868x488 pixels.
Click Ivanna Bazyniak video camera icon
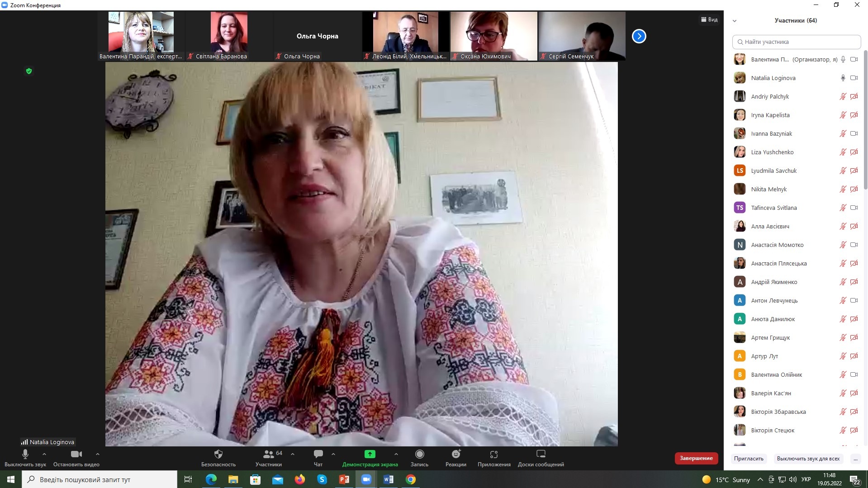tap(854, 133)
